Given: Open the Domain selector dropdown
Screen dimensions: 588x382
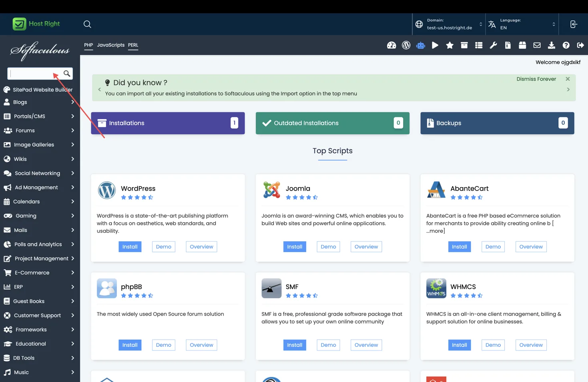Looking at the screenshot, I should [x=449, y=24].
